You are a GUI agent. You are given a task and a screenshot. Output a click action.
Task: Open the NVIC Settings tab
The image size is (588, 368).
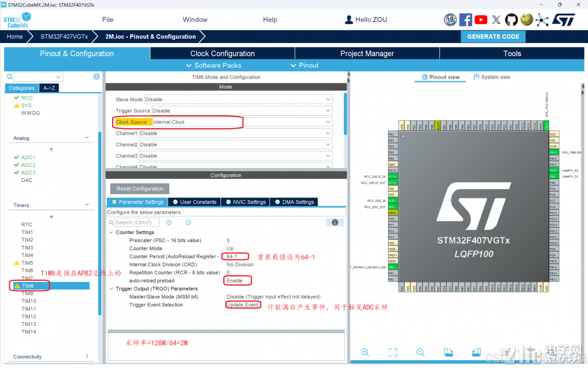click(x=246, y=202)
